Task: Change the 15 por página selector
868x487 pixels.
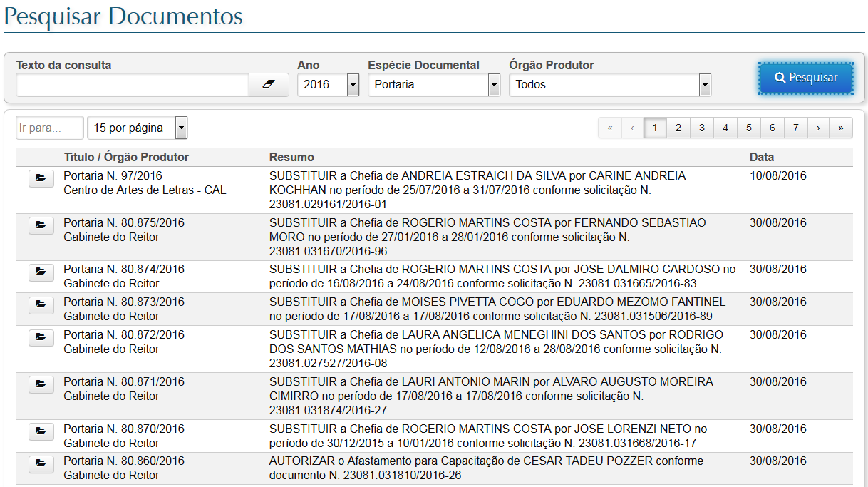Action: [180, 128]
